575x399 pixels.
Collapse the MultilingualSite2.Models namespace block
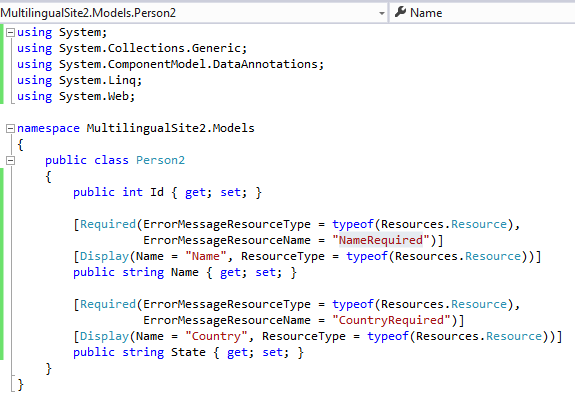tap(10, 129)
